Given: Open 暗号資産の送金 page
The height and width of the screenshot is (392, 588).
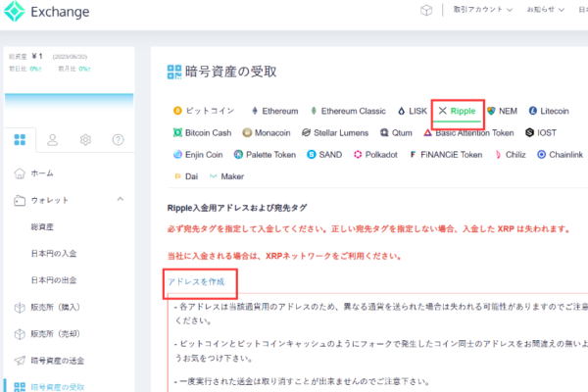Looking at the screenshot, I should (x=67, y=361).
